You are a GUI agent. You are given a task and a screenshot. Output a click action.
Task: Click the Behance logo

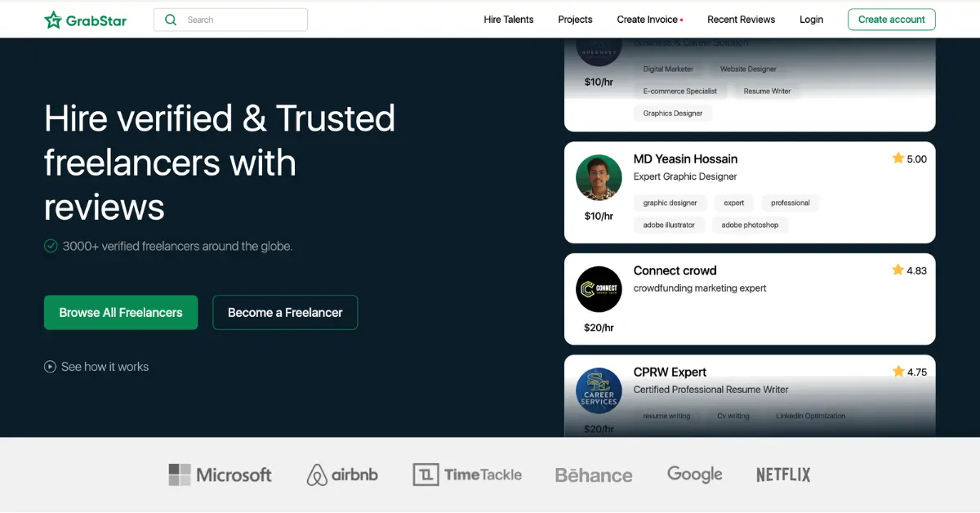pyautogui.click(x=593, y=474)
